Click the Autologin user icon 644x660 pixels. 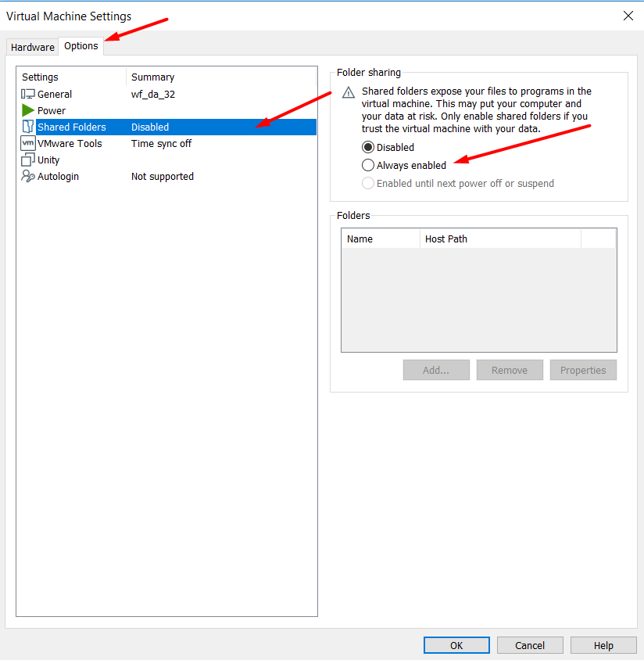(x=28, y=176)
